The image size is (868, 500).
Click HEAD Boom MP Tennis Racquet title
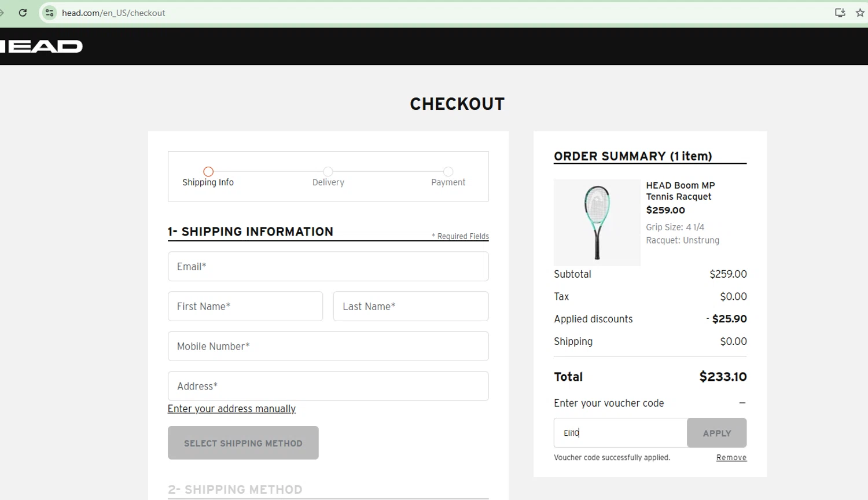(681, 191)
